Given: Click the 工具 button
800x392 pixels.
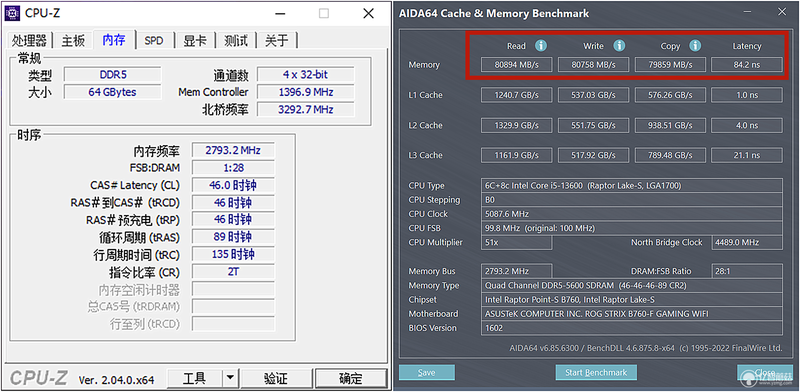Looking at the screenshot, I should [194, 378].
